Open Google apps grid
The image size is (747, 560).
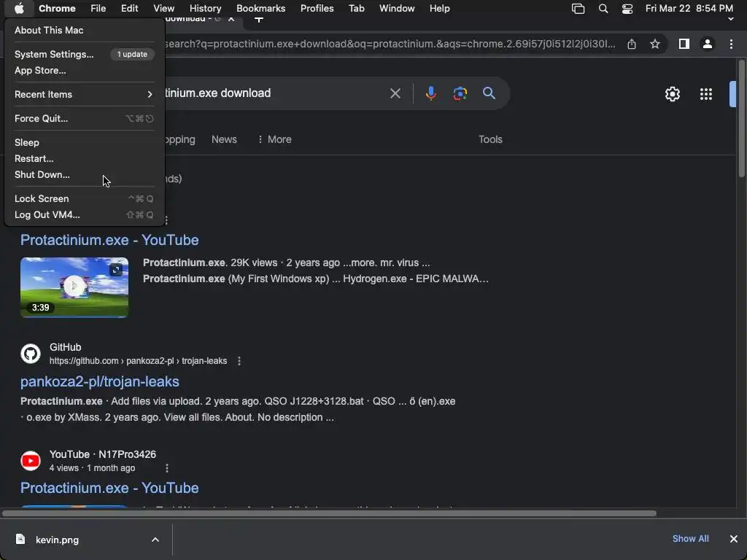pyautogui.click(x=706, y=94)
